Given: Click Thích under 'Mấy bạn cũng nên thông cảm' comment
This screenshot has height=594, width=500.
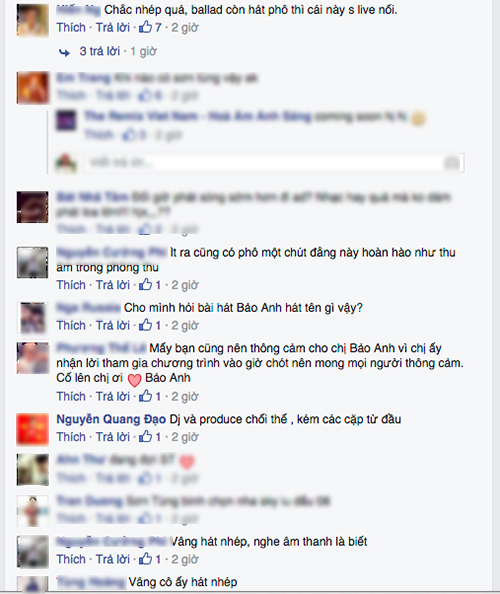Looking at the screenshot, I should 71,396.
